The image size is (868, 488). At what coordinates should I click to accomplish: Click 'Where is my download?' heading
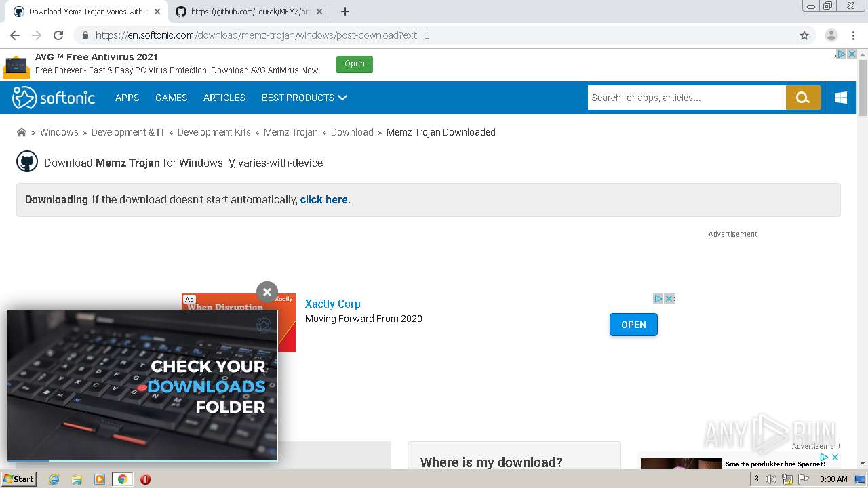[491, 462]
